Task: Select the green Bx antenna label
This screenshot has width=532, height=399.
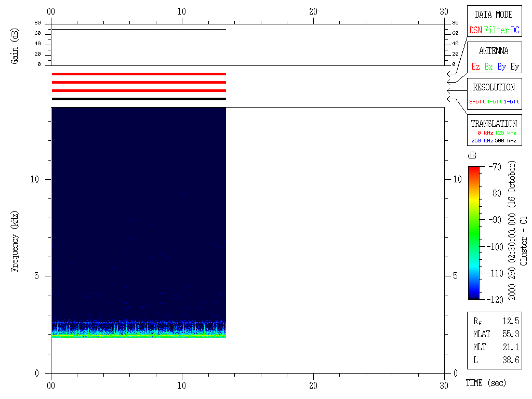Action: click(x=488, y=66)
